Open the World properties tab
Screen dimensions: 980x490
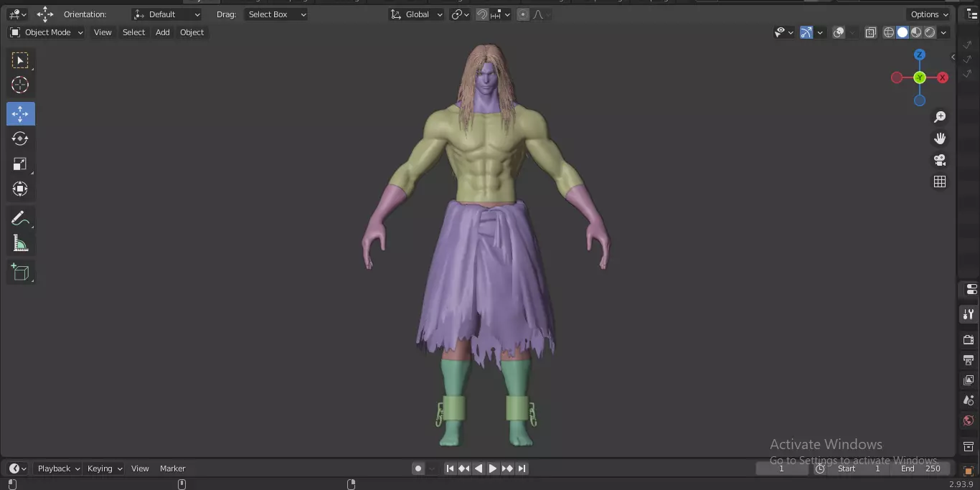pos(969,420)
